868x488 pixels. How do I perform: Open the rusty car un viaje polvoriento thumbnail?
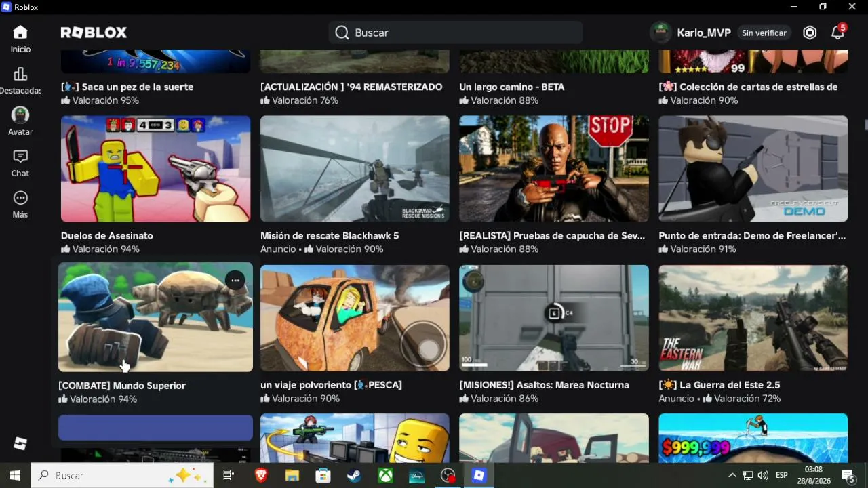tap(355, 318)
